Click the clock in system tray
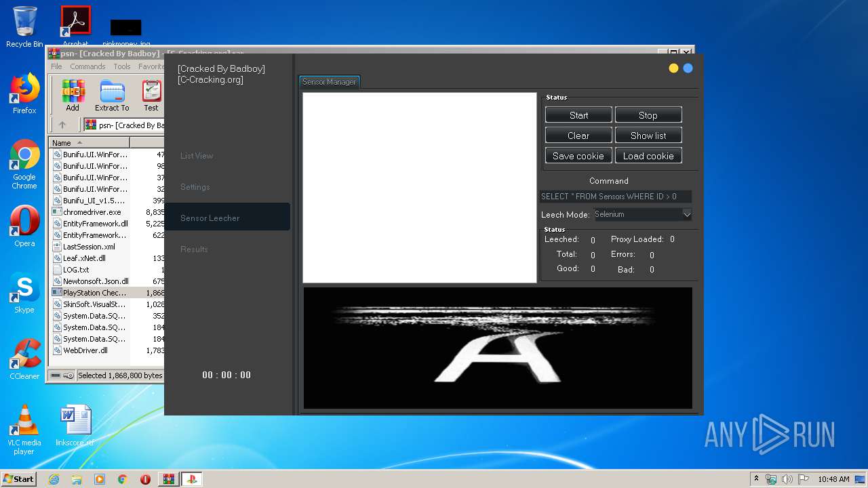 click(x=833, y=479)
